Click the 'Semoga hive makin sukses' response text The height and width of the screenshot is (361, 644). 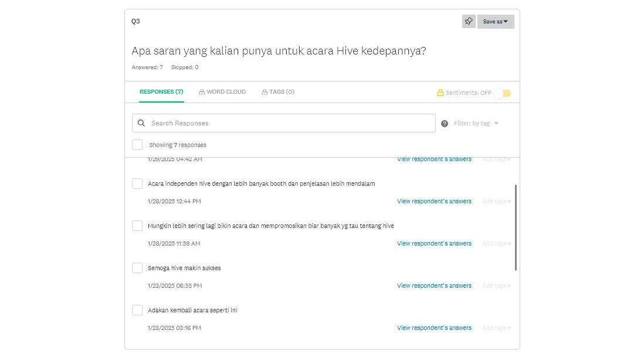tap(184, 268)
